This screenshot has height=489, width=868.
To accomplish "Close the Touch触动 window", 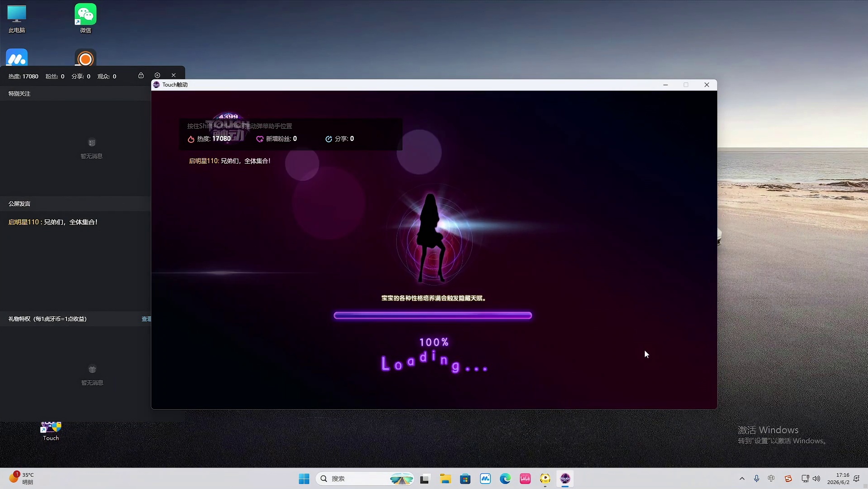I will coord(707,85).
